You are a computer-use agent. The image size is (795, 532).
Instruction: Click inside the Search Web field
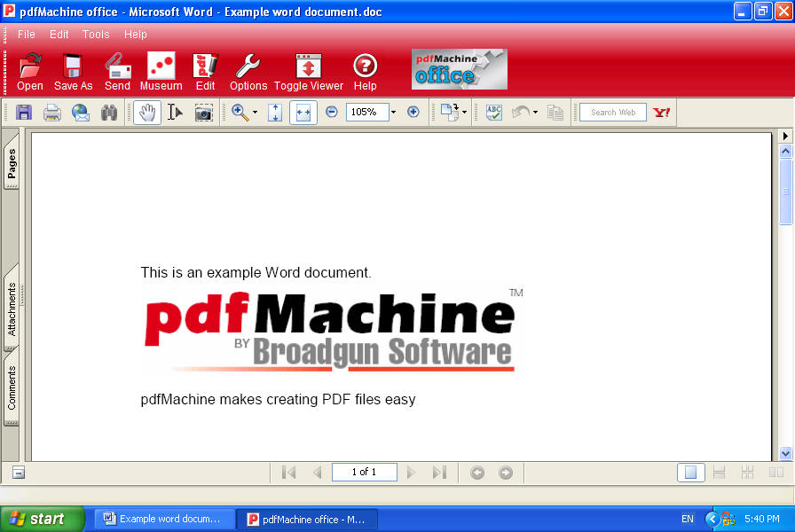(x=612, y=112)
